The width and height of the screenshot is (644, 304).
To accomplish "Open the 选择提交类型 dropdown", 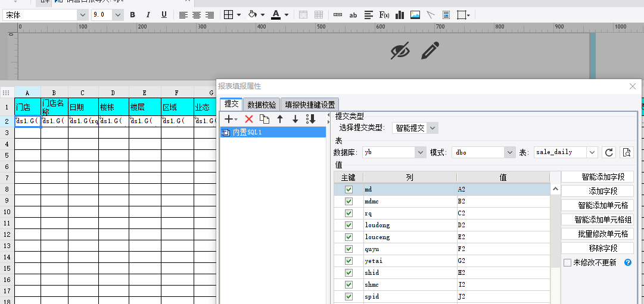I will tap(415, 127).
